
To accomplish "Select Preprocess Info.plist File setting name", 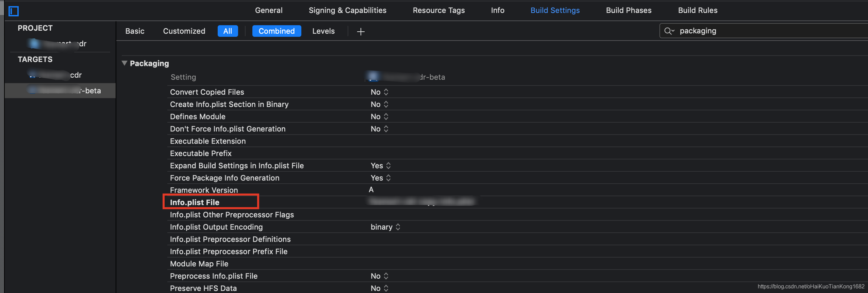I will coord(214,276).
